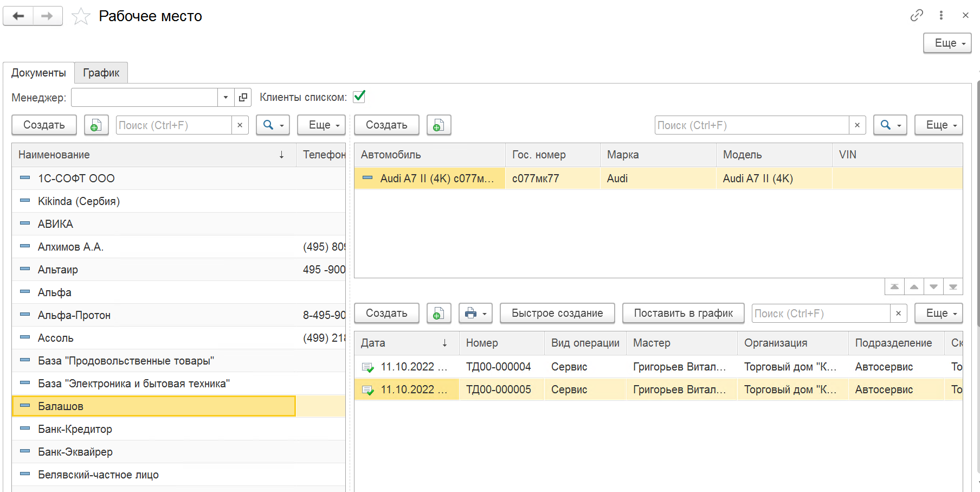The image size is (980, 492).
Task: Open Еще menu of cars list
Action: click(x=939, y=125)
